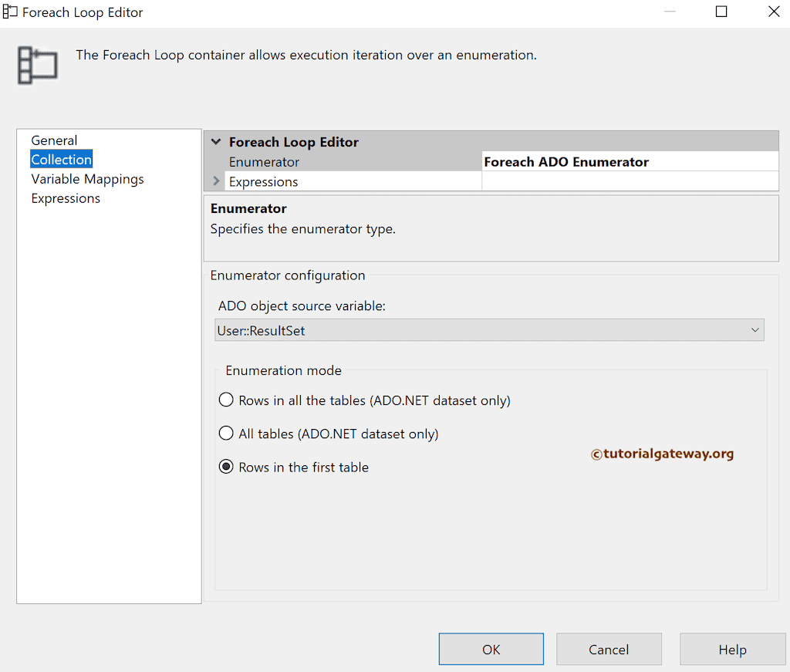This screenshot has height=672, width=790.
Task: Select the 'Rows in the first table' option
Action: click(x=228, y=467)
